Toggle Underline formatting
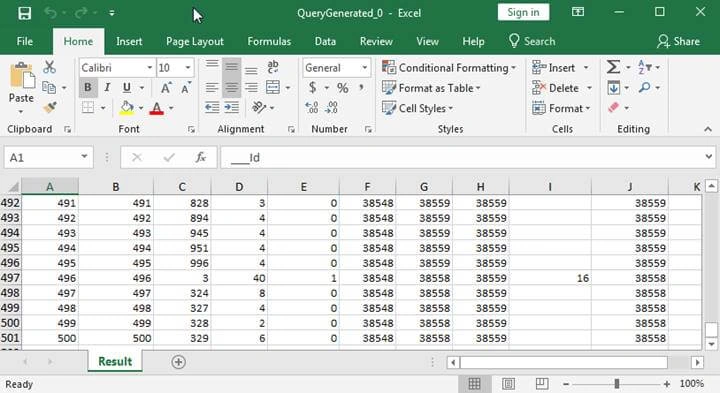The width and height of the screenshot is (720, 393). [x=127, y=87]
